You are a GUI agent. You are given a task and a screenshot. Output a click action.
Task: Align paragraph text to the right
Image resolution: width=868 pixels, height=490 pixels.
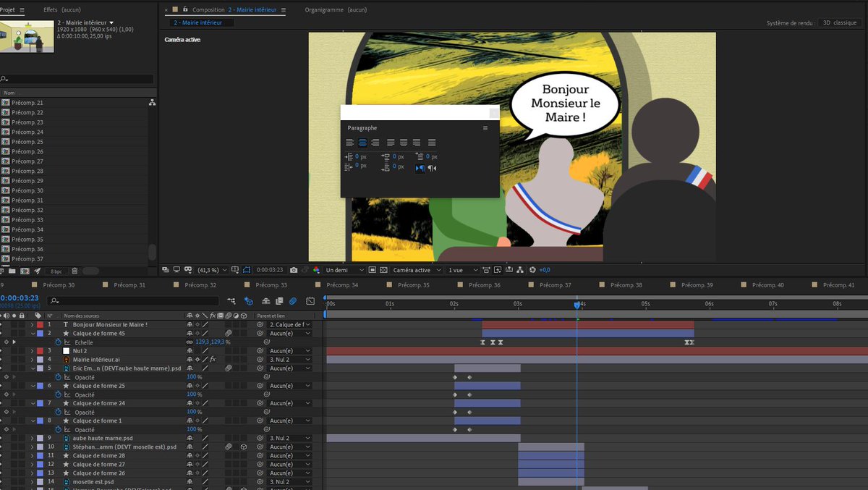[x=375, y=143]
